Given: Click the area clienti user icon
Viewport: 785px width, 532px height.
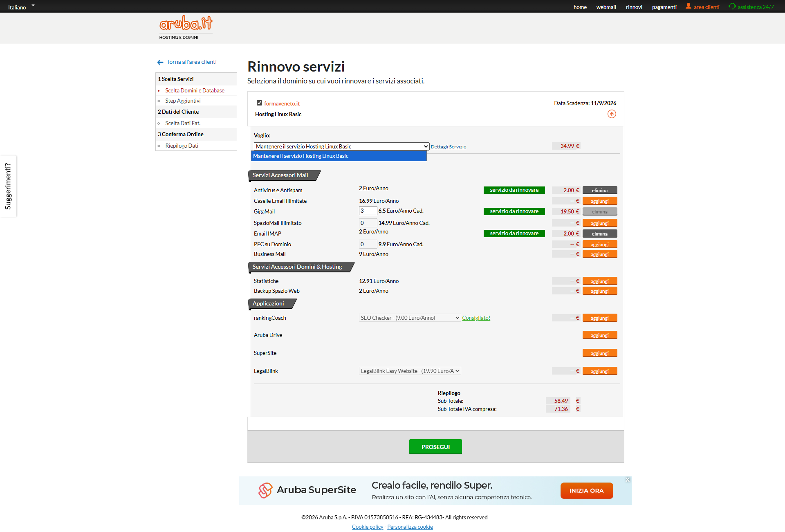Looking at the screenshot, I should click(x=689, y=6).
